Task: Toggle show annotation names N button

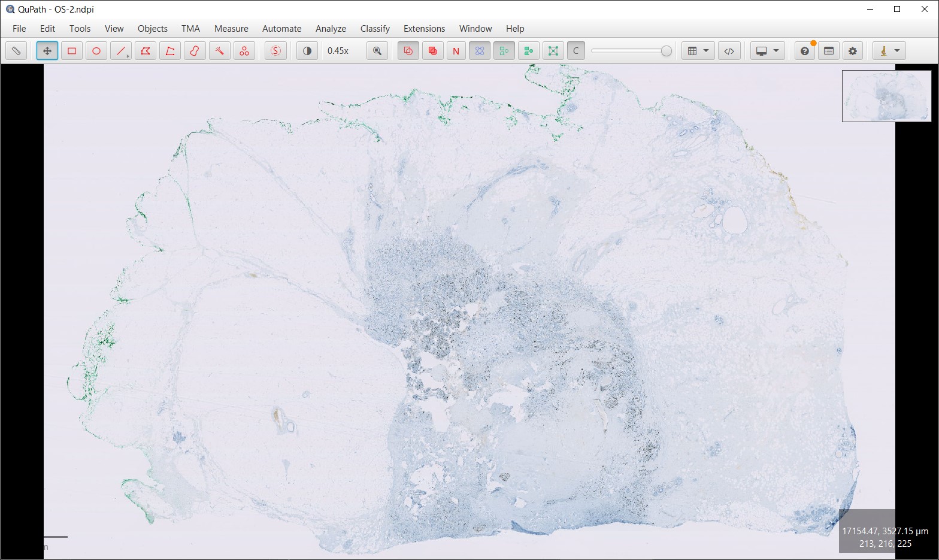Action: (456, 51)
